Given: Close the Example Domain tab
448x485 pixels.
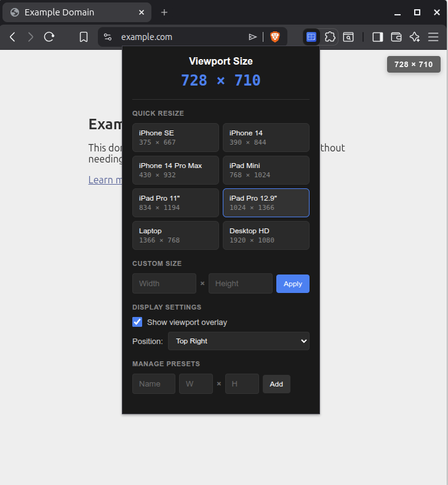Looking at the screenshot, I should pos(142,12).
